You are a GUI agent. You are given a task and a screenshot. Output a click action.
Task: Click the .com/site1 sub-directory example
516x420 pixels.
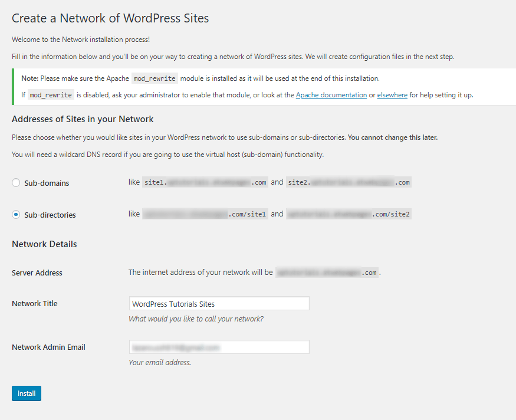click(x=205, y=214)
